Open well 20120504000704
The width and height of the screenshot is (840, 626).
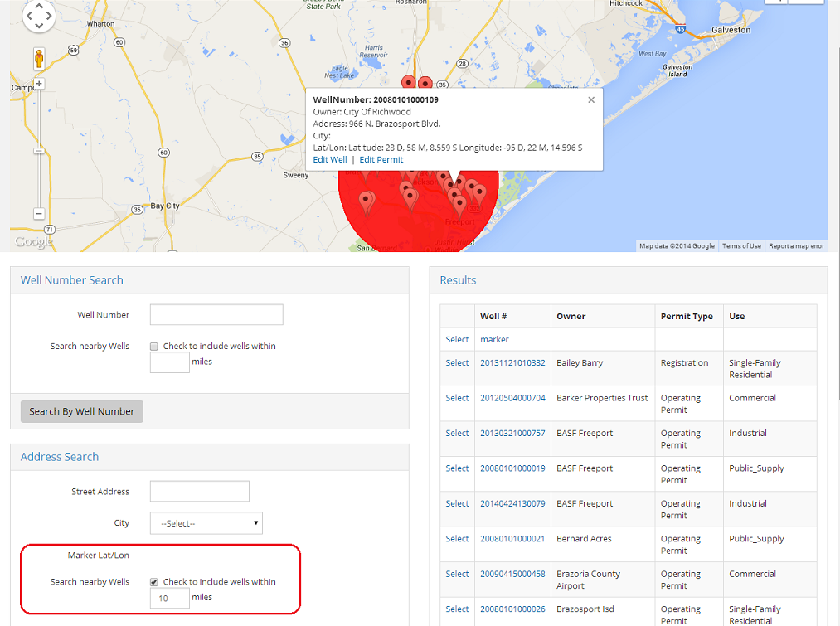pos(512,399)
